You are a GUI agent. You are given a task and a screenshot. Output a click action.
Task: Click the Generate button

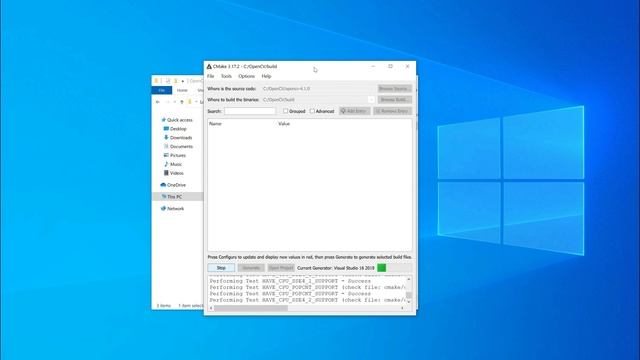[x=251, y=268]
